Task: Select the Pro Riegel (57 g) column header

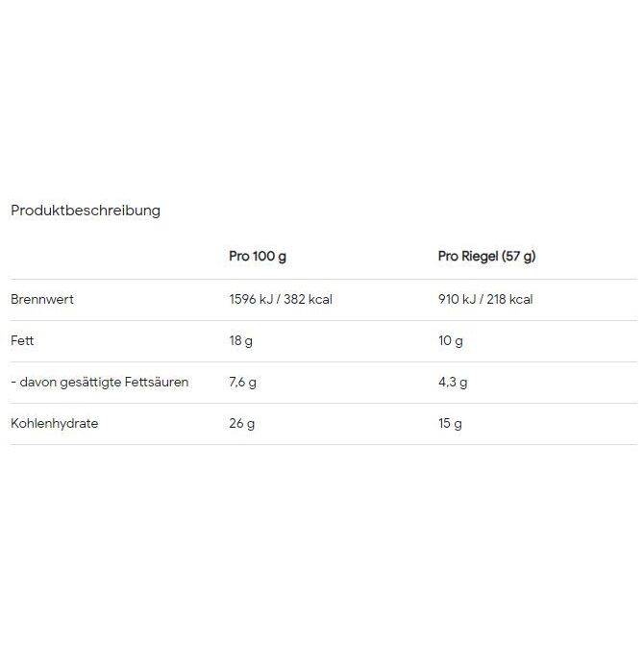Action: tap(487, 257)
